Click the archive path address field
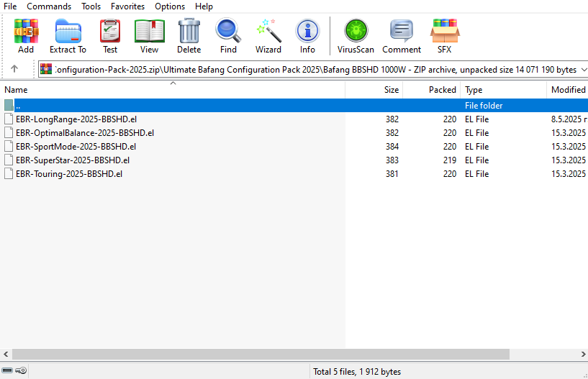The image size is (588, 379). [313, 69]
